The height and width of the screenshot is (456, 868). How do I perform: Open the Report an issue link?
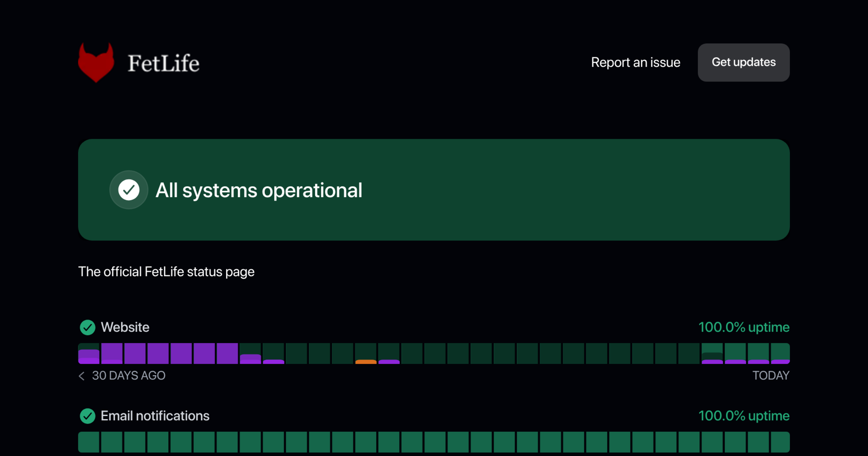coord(635,62)
